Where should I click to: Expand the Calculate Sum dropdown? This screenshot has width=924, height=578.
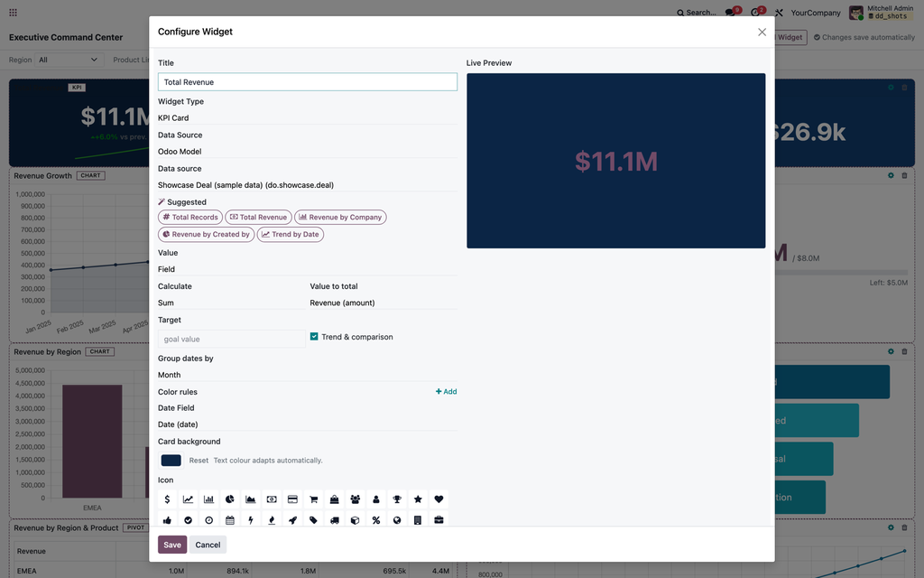pyautogui.click(x=231, y=303)
